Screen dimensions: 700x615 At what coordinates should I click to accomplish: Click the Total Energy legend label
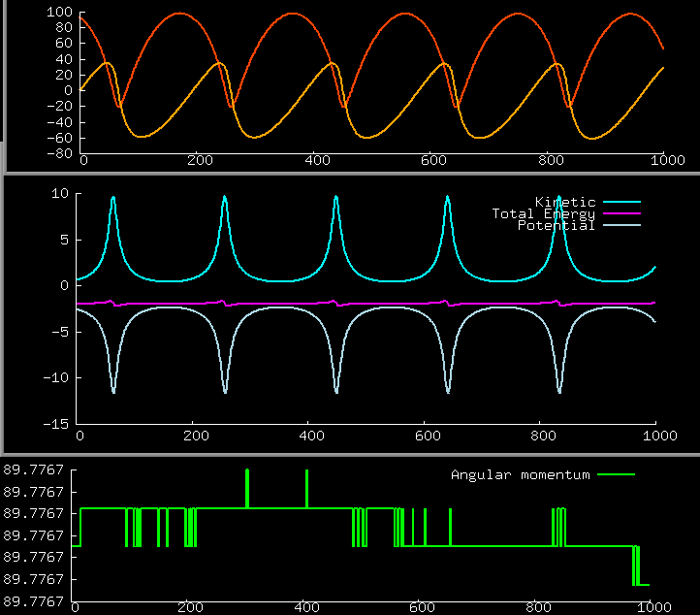click(543, 214)
